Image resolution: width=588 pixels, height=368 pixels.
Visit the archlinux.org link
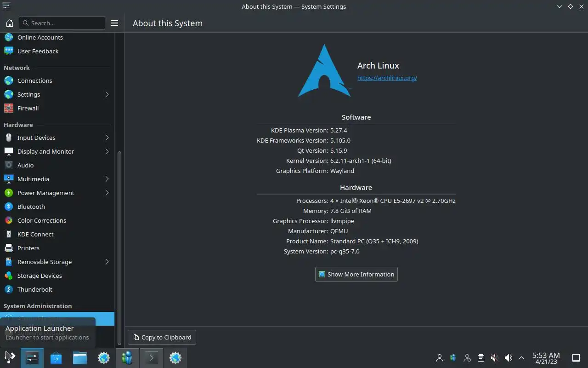(387, 78)
